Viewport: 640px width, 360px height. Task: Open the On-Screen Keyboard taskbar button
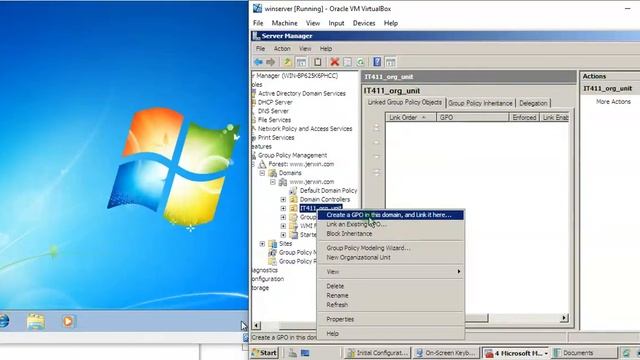(446, 353)
